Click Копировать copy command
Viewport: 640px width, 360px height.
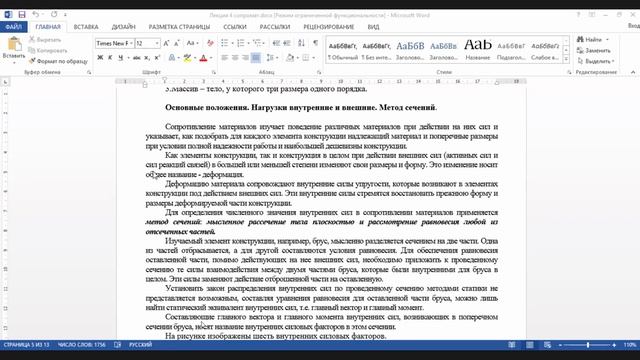pos(48,50)
